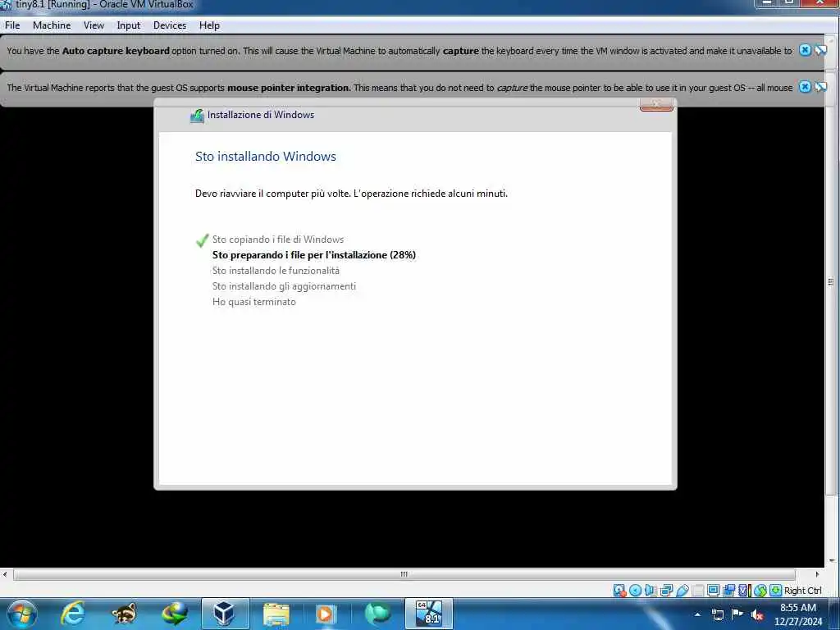Open the Machine menu
This screenshot has width=840, height=630.
tap(52, 25)
